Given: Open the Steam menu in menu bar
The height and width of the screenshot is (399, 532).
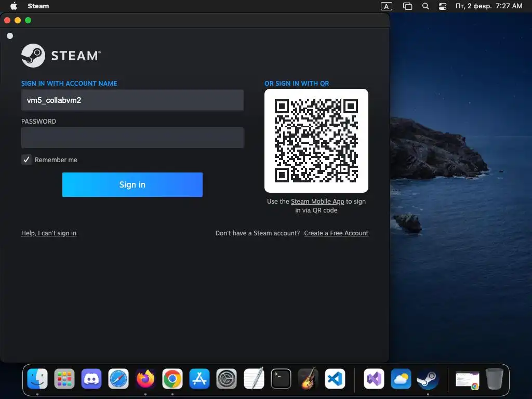Looking at the screenshot, I should click(x=38, y=6).
